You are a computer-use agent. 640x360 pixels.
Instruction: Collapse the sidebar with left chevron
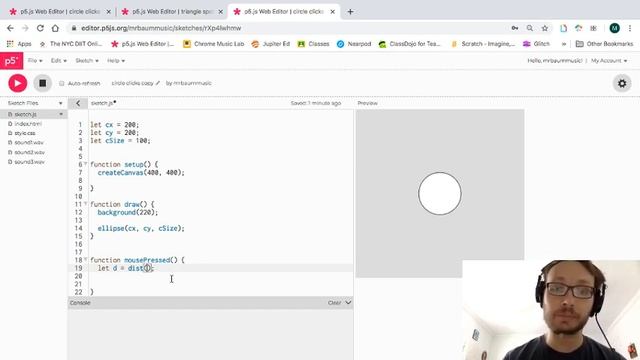(x=78, y=103)
